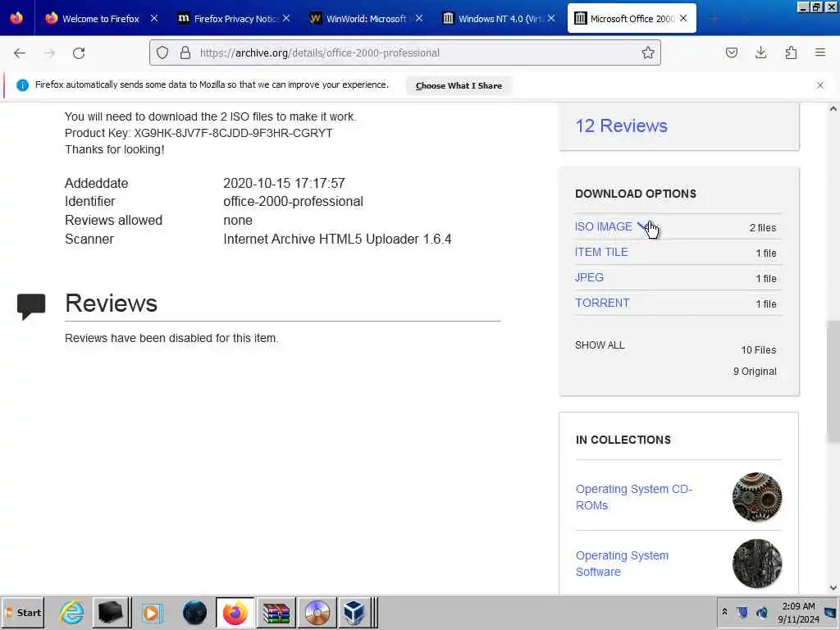The height and width of the screenshot is (630, 840).
Task: Click the network tray icon
Action: point(742,612)
